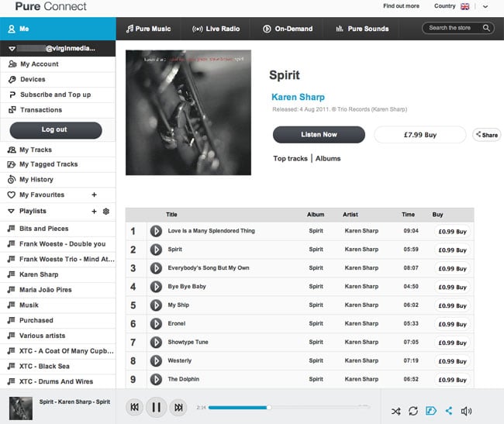
Task: Open Bits and Pieces playlist
Action: click(58, 229)
